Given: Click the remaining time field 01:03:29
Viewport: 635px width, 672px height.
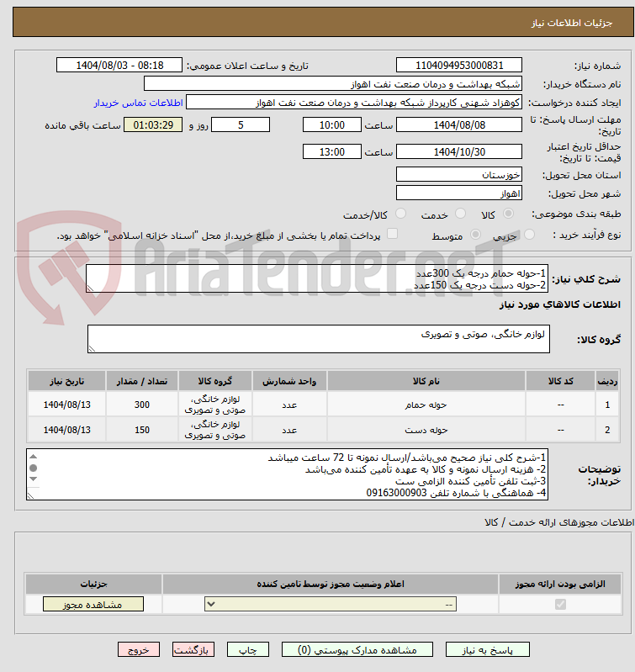Looking at the screenshot, I should [153, 124].
